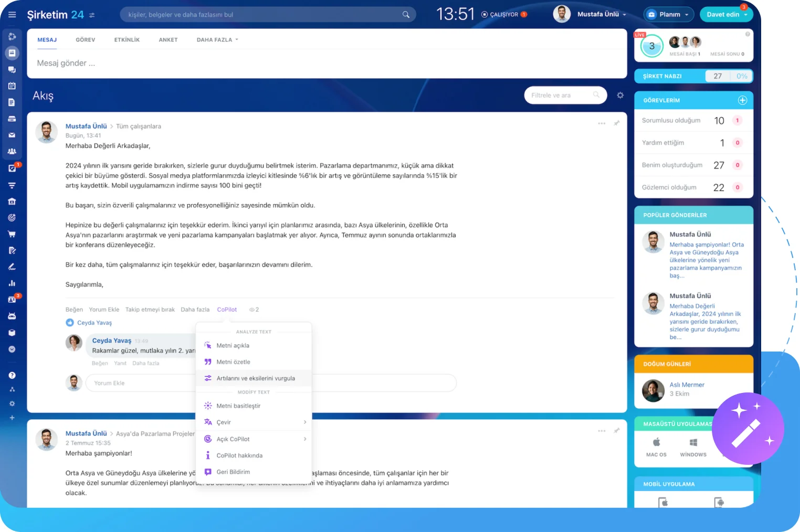The width and height of the screenshot is (800, 532).
Task: Open the calendar icon in left sidebar
Action: 12,86
